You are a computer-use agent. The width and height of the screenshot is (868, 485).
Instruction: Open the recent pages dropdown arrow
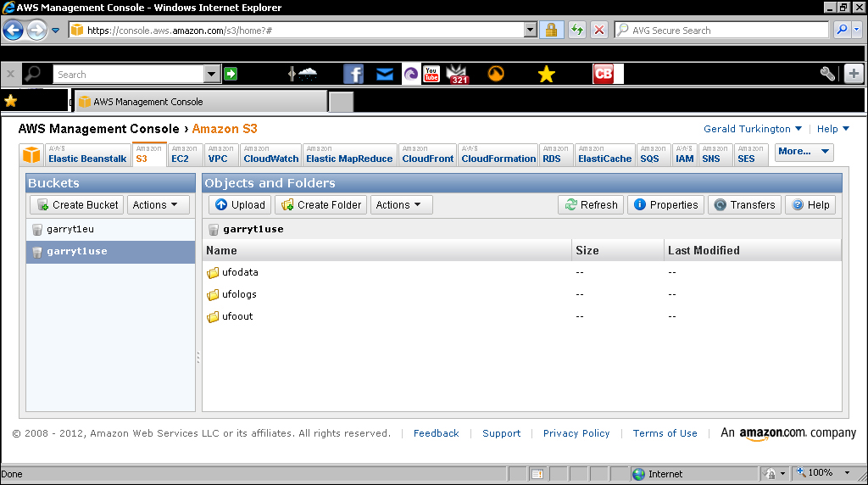(56, 31)
